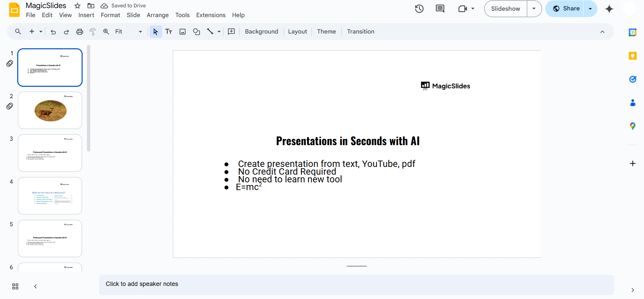Viewport: 644px width, 299px height.
Task: Click the Background button
Action: 261,32
